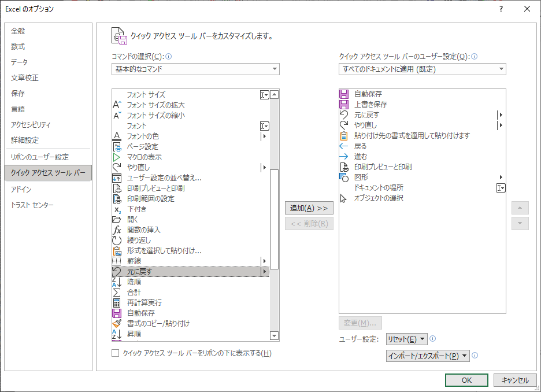Image resolution: width=541 pixels, height=392 pixels.
Task: Click the submenu arrow on フォントの色 row
Action: pyautogui.click(x=265, y=136)
